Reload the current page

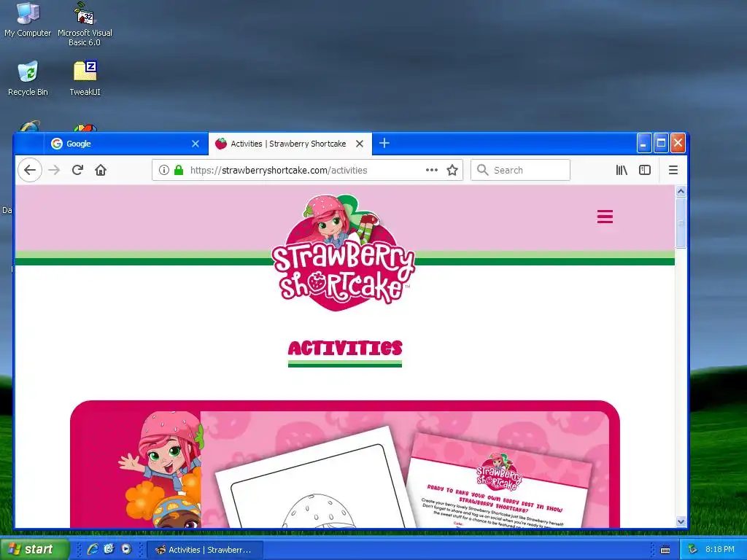click(x=77, y=170)
